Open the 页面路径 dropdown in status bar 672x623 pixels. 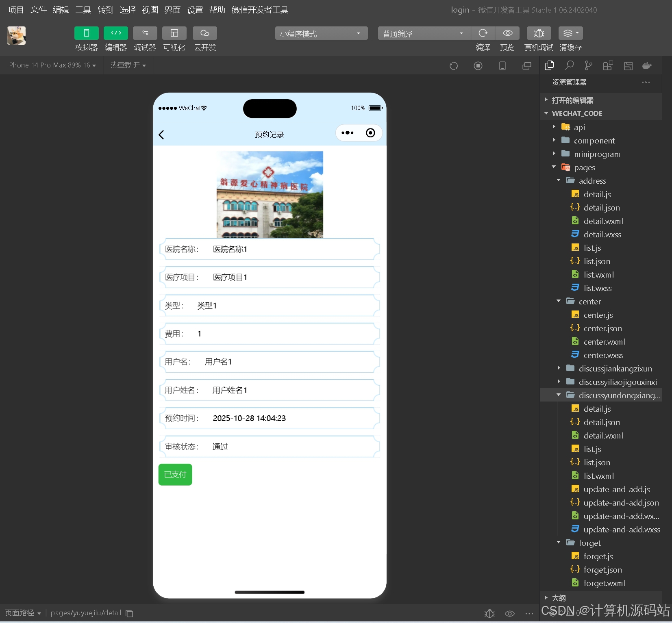coord(23,613)
